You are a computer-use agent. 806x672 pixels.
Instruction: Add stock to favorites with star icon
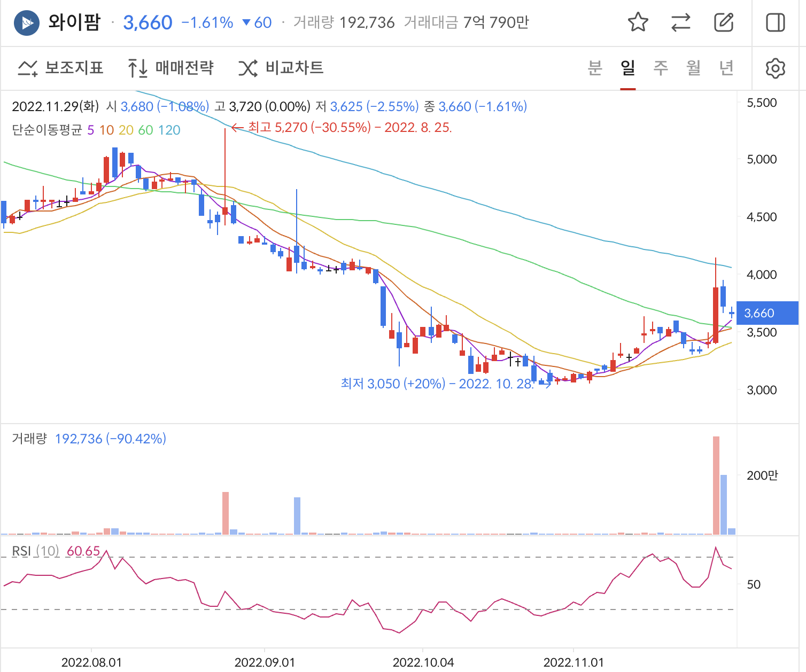tap(638, 22)
